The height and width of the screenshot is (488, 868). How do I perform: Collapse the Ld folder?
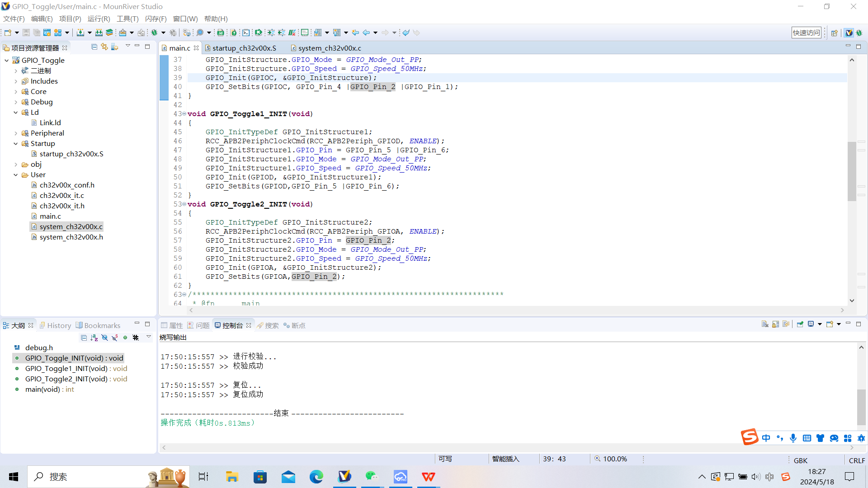coord(16,113)
